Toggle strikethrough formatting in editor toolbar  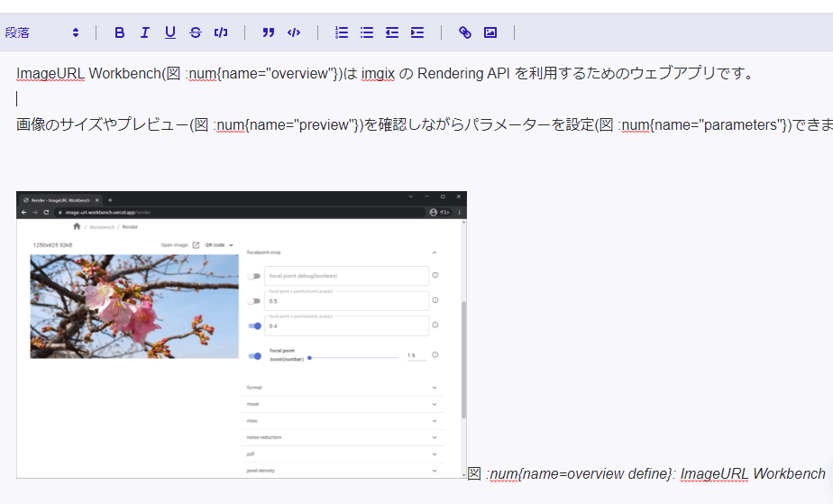pos(196,33)
